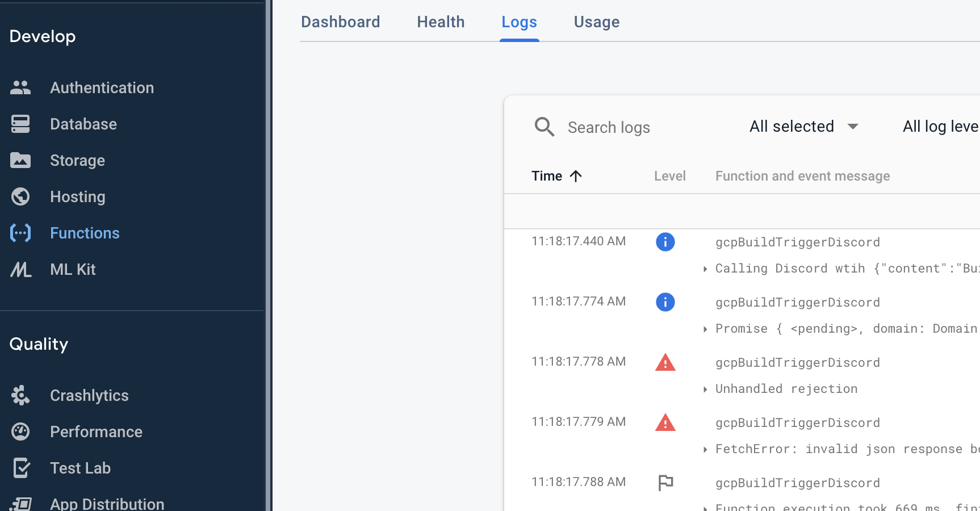Open the Hosting section
Screen dimensions: 980x511
[x=78, y=196]
